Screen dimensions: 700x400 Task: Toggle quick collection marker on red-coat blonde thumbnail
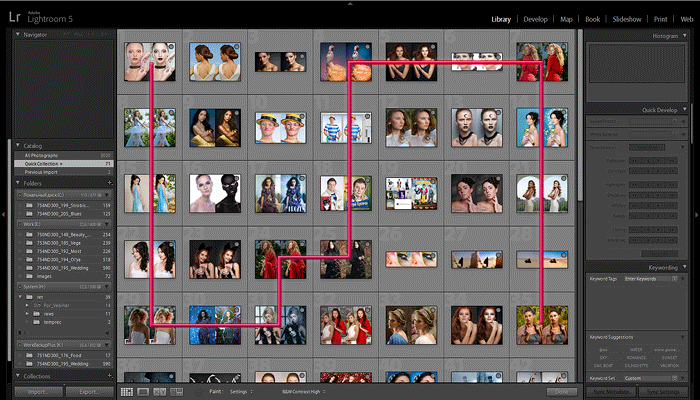pos(563,46)
